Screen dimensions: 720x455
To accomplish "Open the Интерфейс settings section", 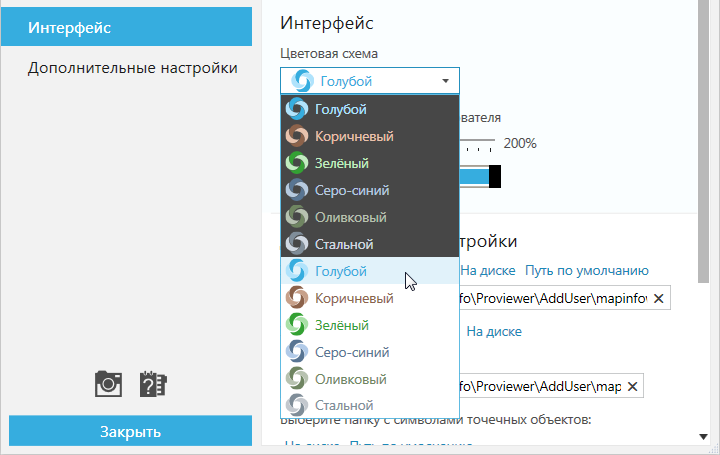I will pyautogui.click(x=126, y=27).
